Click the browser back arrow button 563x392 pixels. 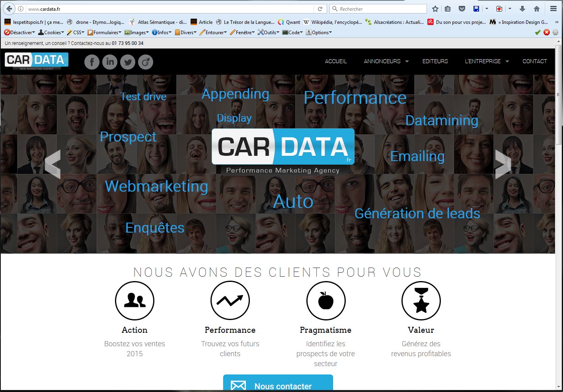[x=9, y=9]
